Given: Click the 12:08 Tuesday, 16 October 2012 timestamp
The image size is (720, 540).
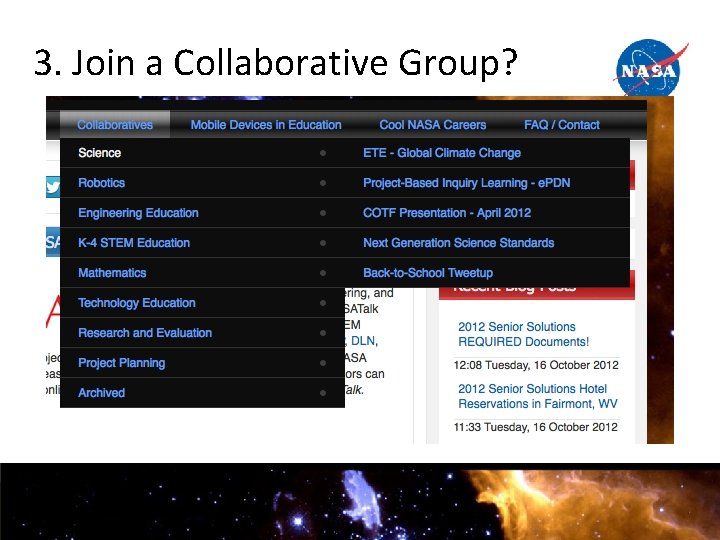Looking at the screenshot, I should pyautogui.click(x=536, y=365).
